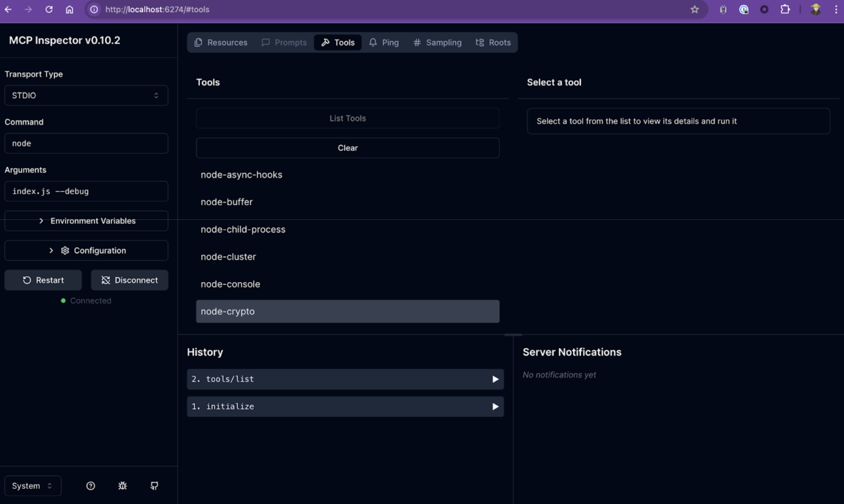This screenshot has height=504, width=844.
Task: Expand Environment Variables section
Action: click(x=86, y=221)
